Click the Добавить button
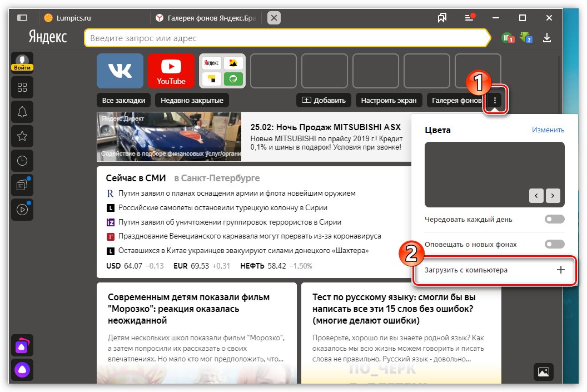Viewport: 587px width, 392px height. (x=324, y=100)
